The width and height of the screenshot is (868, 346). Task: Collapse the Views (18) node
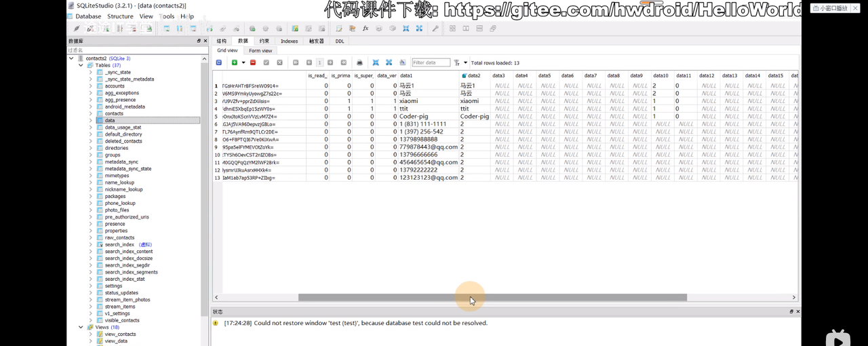pyautogui.click(x=81, y=327)
